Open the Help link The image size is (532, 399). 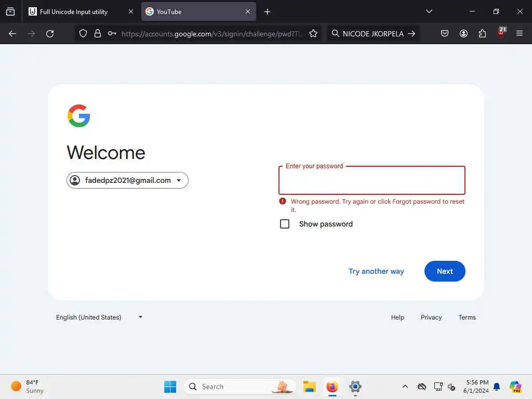(397, 317)
